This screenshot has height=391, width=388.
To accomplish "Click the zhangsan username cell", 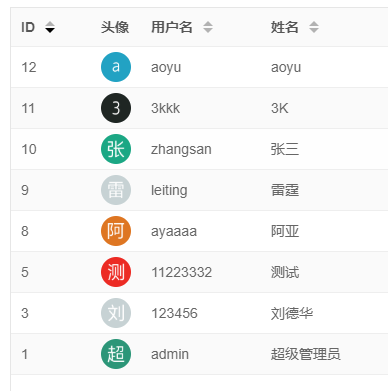I will click(x=181, y=149).
